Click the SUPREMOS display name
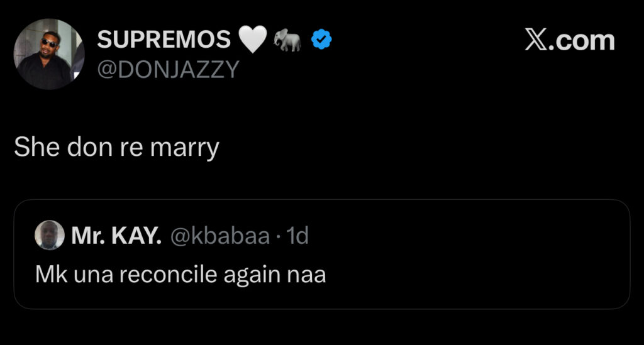Screen dimensions: 644x345 tap(164, 40)
